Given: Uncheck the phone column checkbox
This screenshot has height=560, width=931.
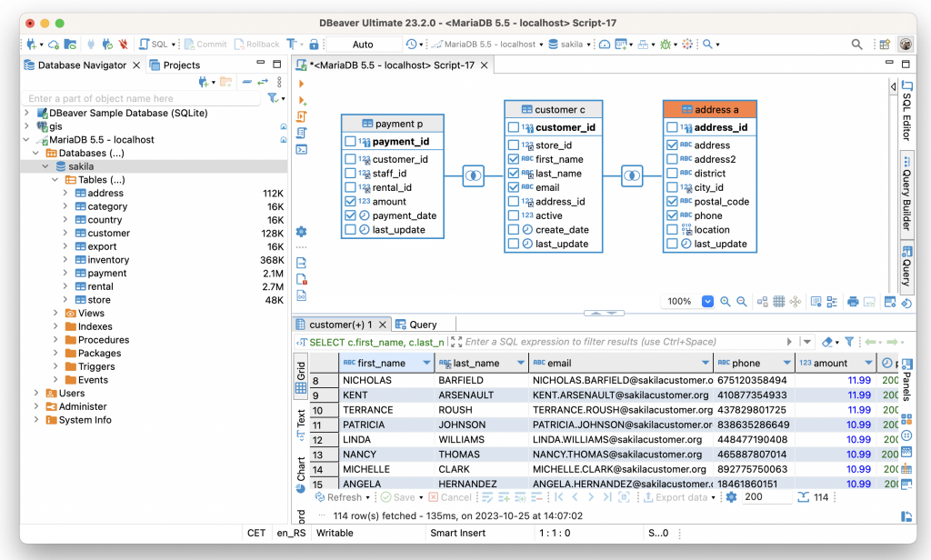Looking at the screenshot, I should (x=672, y=215).
